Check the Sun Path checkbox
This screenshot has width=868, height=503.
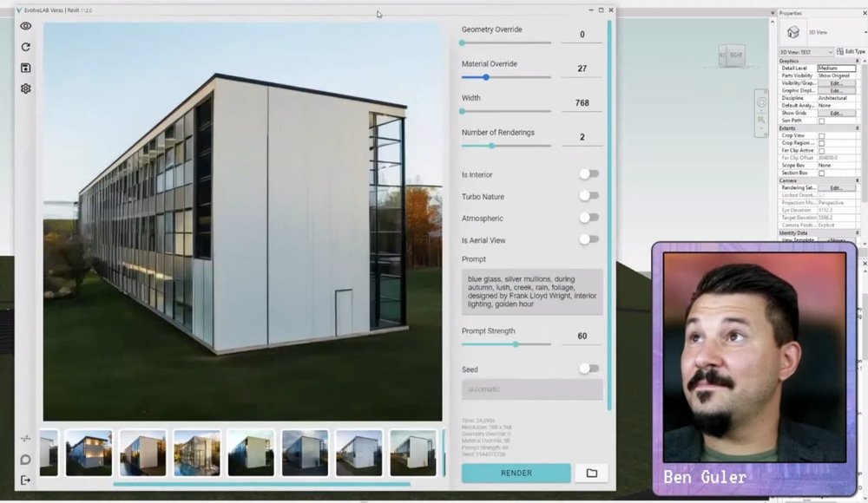(821, 121)
